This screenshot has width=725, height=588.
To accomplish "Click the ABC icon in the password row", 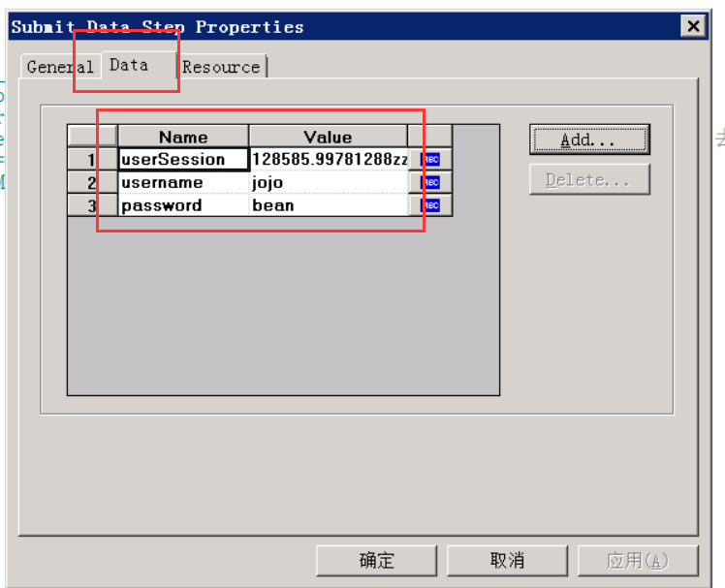I will 429,205.
